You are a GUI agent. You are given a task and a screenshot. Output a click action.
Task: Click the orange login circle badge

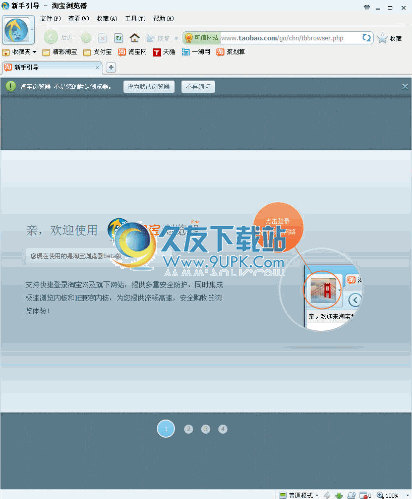(x=278, y=227)
